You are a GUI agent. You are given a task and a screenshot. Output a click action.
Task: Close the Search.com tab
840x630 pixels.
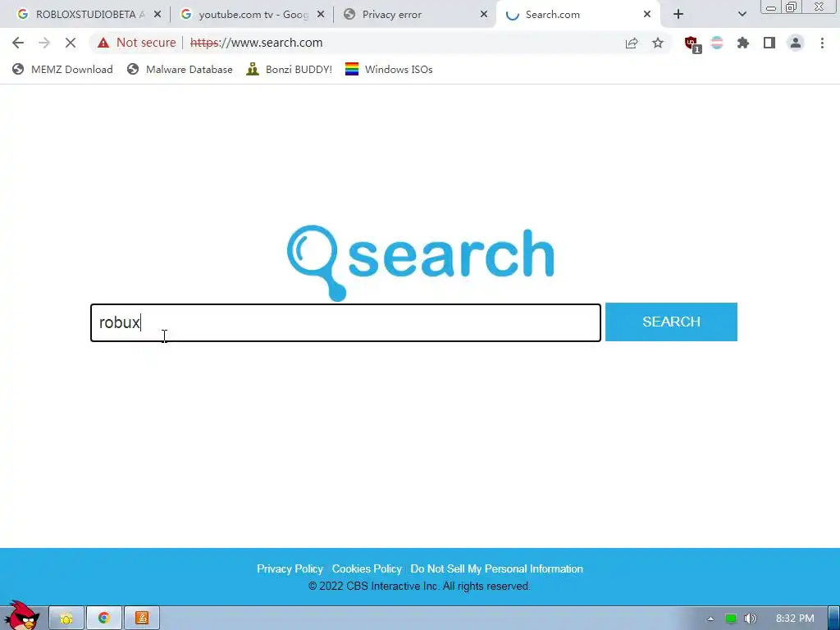click(x=647, y=15)
